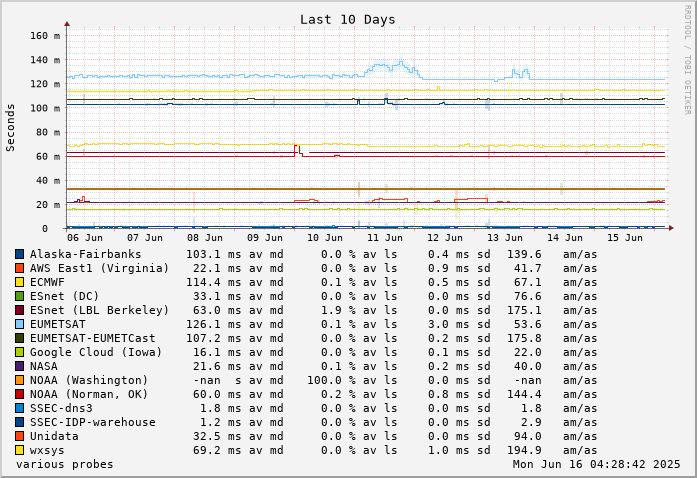Click the ESnet (DC) green swatch

(19, 296)
